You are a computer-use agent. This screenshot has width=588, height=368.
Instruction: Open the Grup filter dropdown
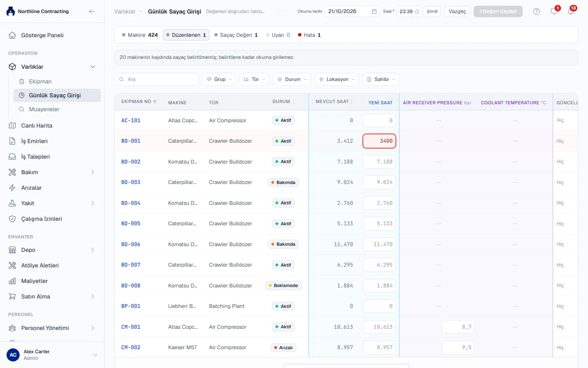219,79
